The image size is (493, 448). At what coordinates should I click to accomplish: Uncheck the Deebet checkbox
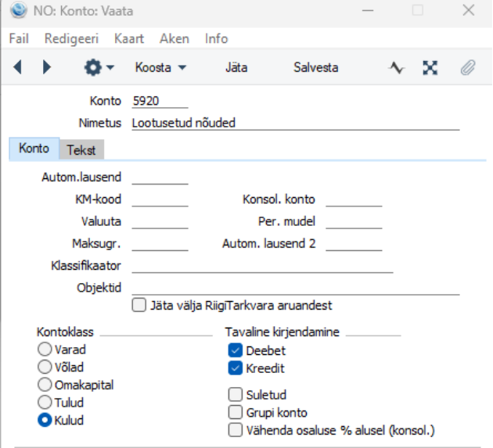click(x=236, y=350)
